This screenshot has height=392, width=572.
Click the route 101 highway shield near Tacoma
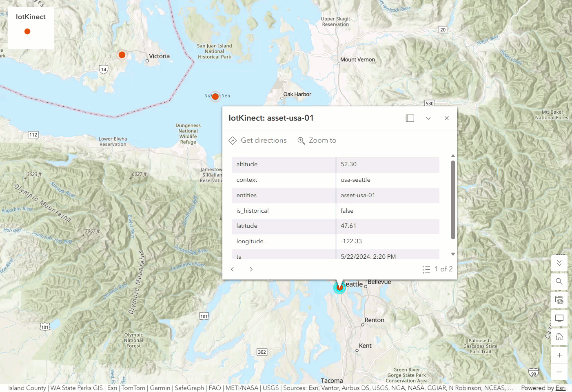click(x=204, y=316)
